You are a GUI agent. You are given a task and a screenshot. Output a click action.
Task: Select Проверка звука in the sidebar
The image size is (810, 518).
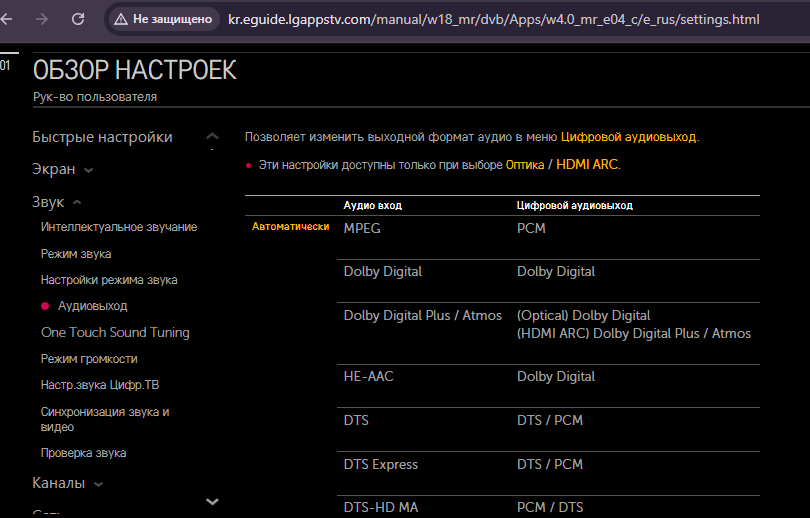tap(83, 453)
